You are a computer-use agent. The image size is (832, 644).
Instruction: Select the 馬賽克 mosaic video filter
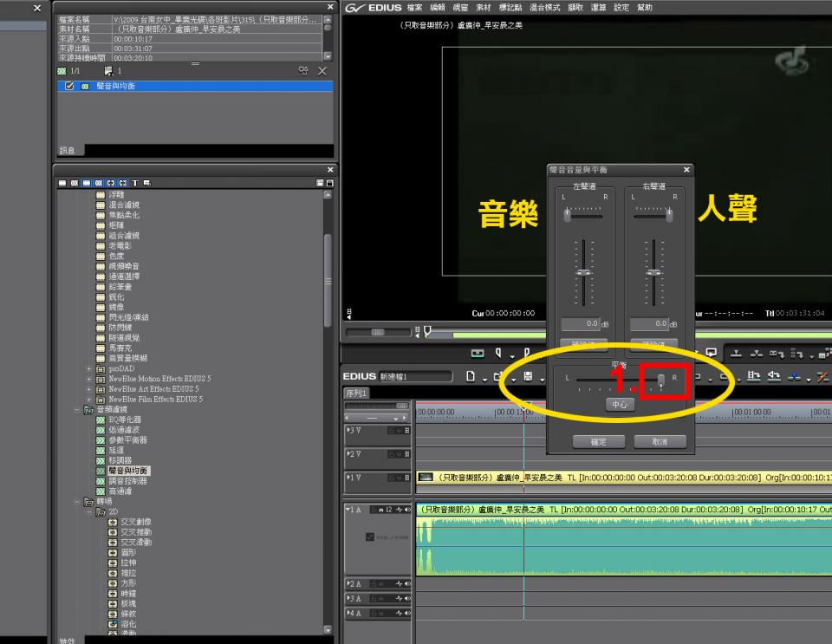pyautogui.click(x=114, y=348)
